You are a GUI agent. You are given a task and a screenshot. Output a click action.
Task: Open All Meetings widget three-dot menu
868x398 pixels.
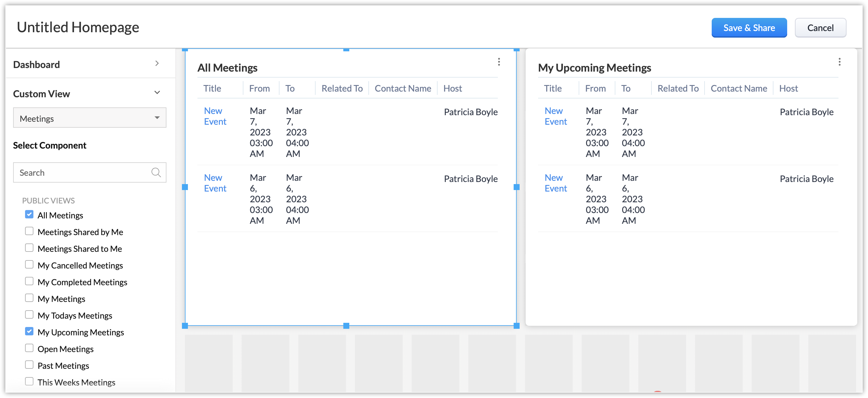(499, 62)
